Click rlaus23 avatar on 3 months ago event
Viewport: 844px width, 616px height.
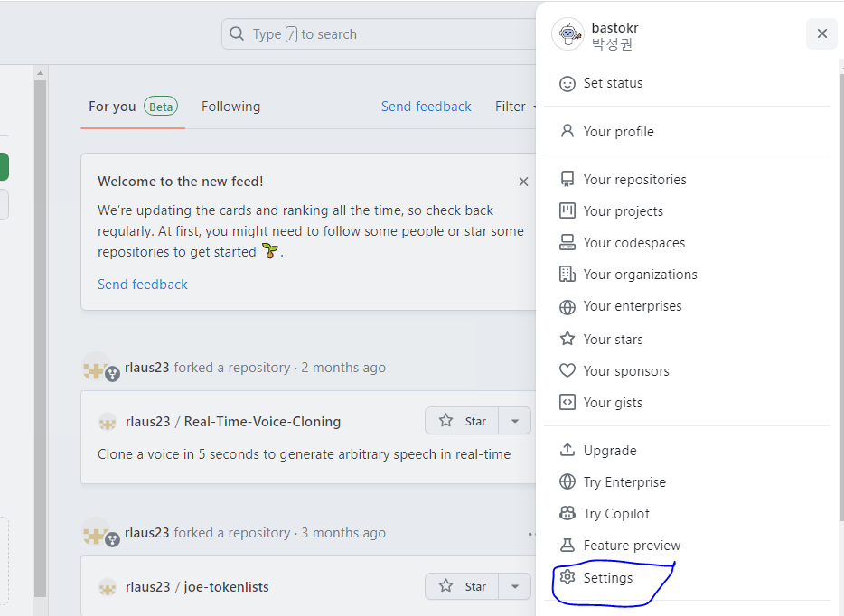pos(97,532)
